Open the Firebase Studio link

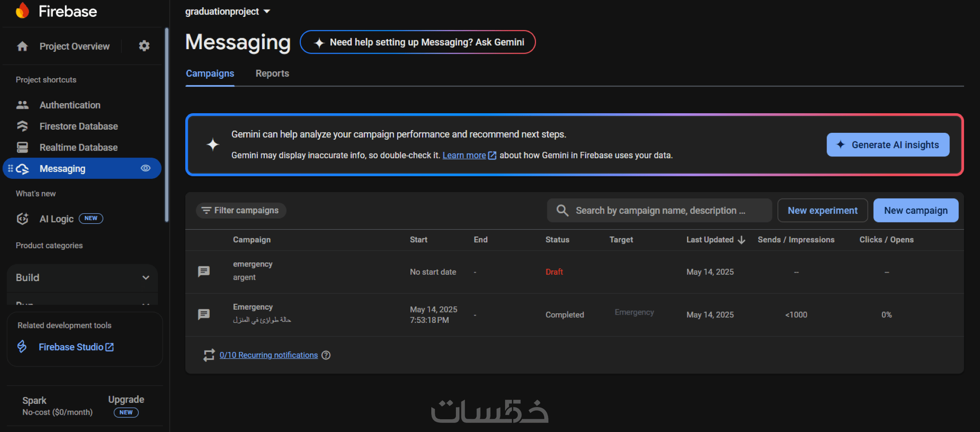click(76, 347)
